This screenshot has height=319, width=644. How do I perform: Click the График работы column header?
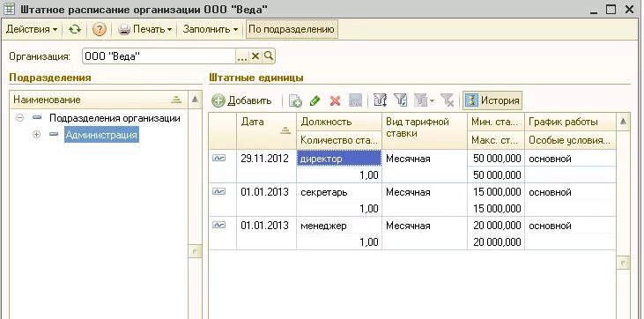pyautogui.click(x=571, y=122)
